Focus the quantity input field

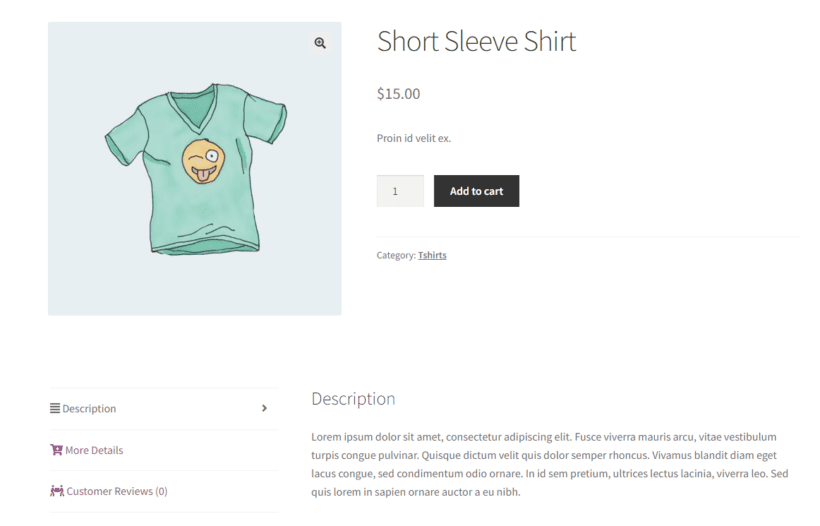[399, 191]
